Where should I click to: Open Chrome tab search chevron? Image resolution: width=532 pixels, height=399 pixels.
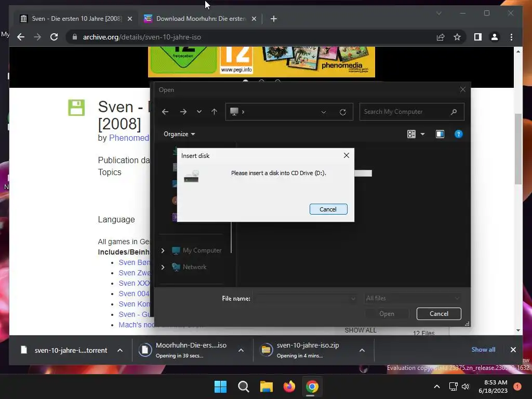tap(438, 13)
